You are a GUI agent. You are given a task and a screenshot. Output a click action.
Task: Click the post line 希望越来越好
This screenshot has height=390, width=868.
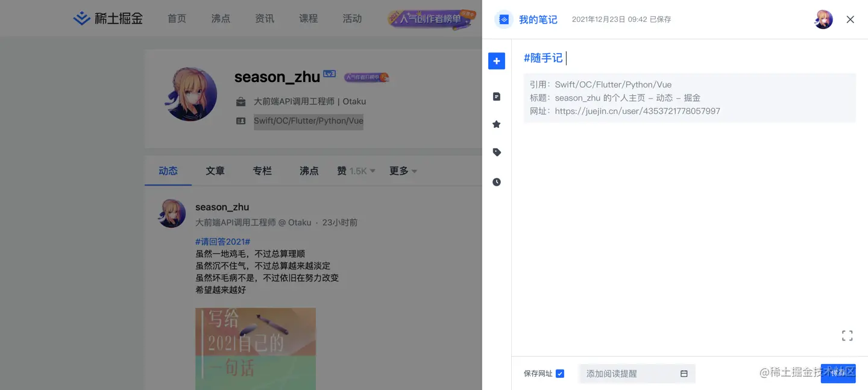[221, 290]
